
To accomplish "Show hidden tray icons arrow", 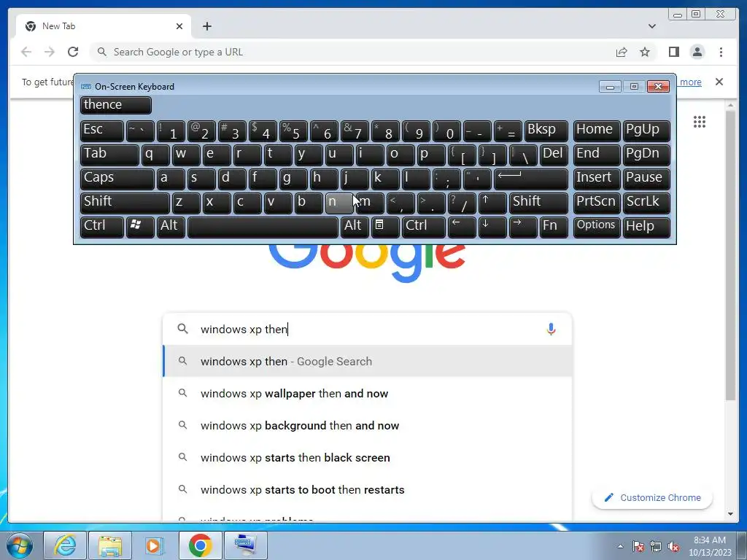I will pyautogui.click(x=620, y=546).
